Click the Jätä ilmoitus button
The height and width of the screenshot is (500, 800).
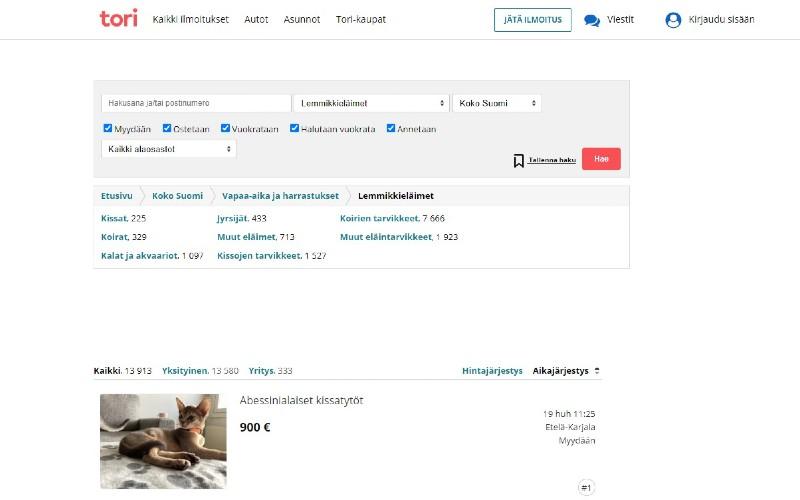(532, 20)
